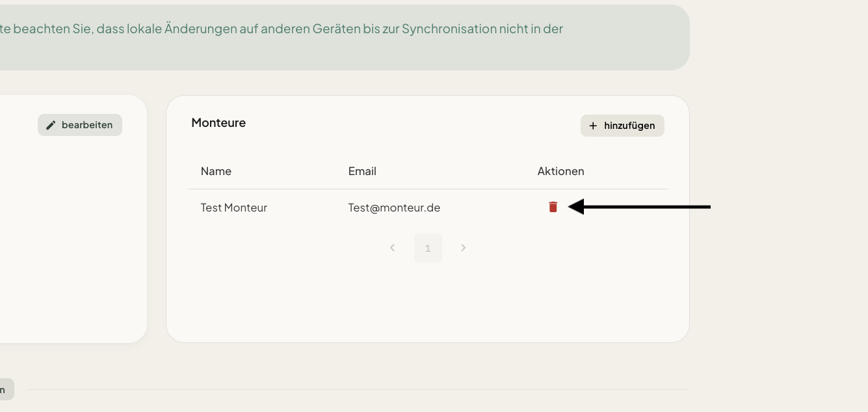The height and width of the screenshot is (412, 868).
Task: Click the plus icon beside hinzufügen
Action: coord(592,126)
